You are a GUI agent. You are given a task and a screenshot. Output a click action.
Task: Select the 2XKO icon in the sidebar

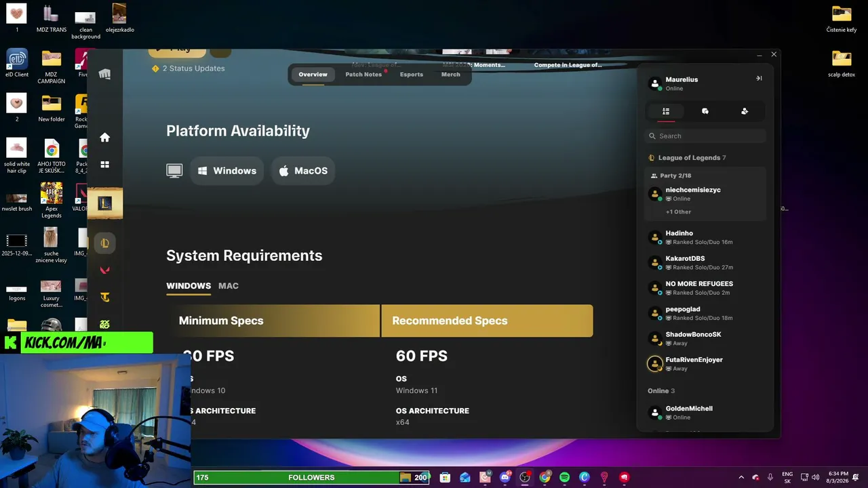pos(104,324)
